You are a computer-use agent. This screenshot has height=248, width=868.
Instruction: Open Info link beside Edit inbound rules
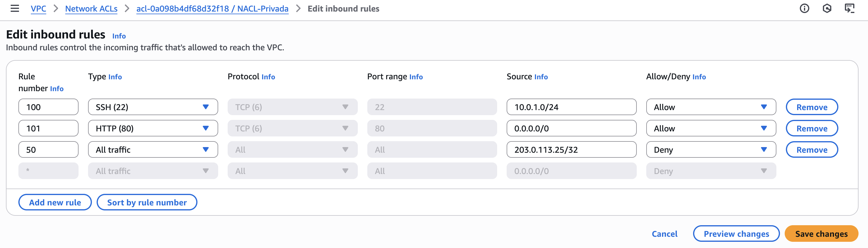coord(119,36)
